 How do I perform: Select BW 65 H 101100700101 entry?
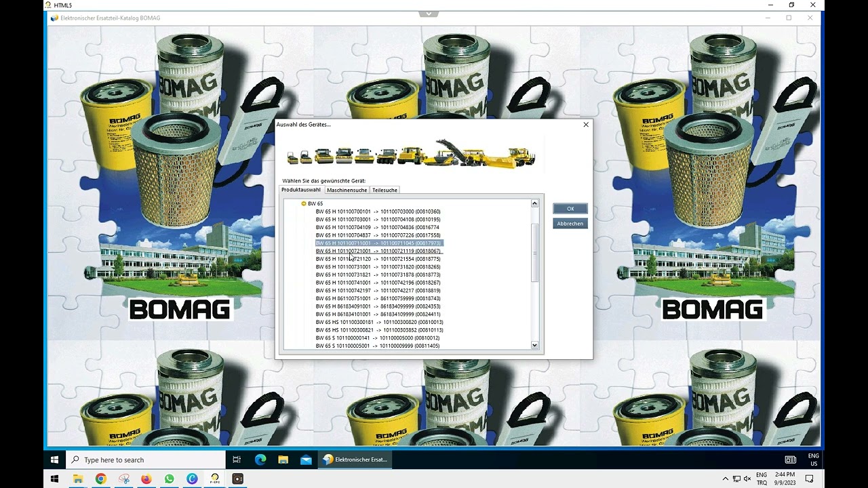pos(378,211)
